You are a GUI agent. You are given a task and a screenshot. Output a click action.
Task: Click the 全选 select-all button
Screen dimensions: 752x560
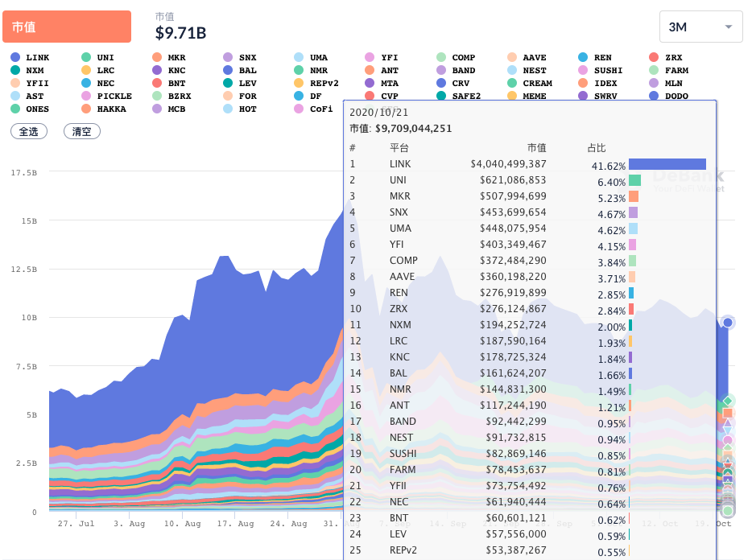click(28, 131)
